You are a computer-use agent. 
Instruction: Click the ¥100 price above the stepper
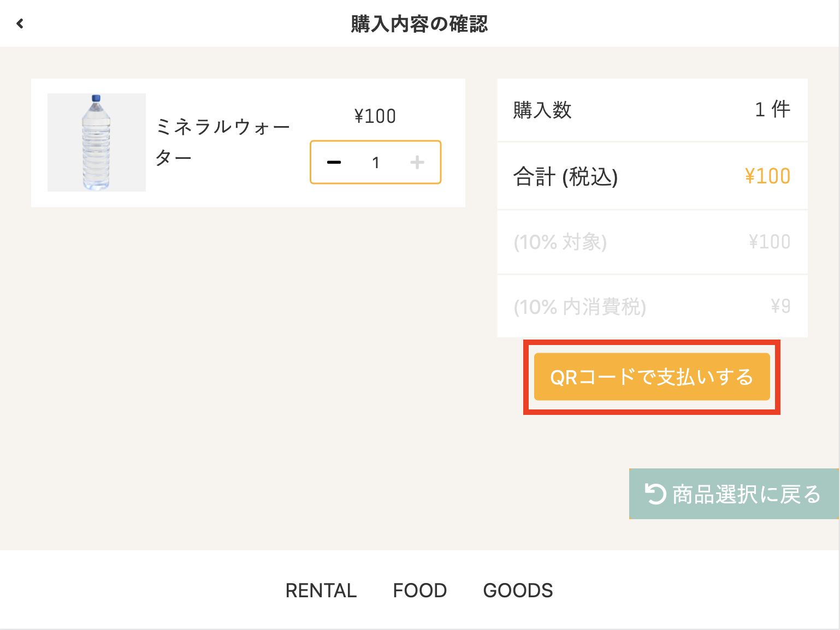coord(375,116)
